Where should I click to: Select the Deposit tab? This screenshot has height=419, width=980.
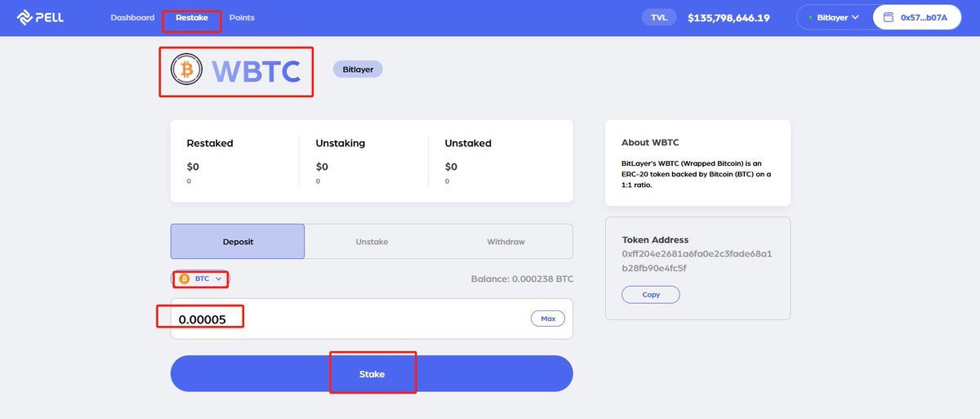238,242
